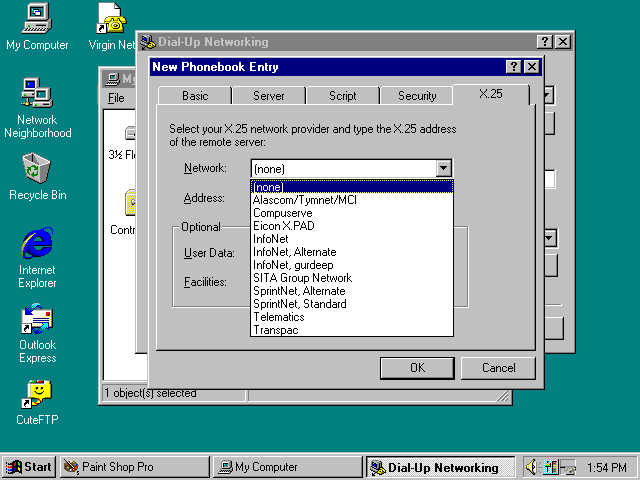Click the help button in Dial-Up Networking window
Screen dimensions: 640x480
[x=544, y=42]
